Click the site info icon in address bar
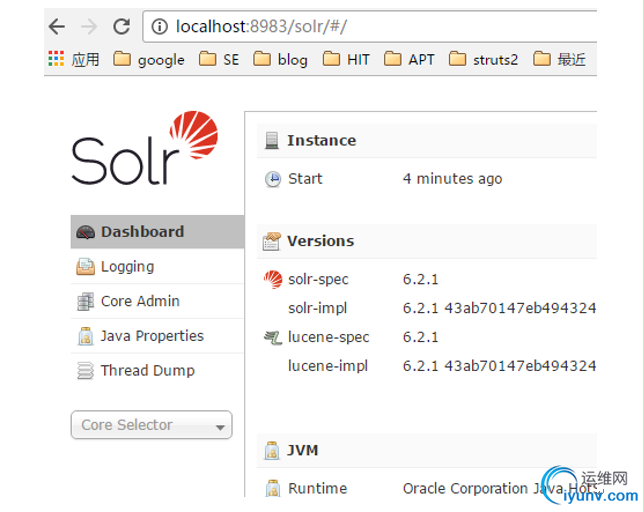Image resolution: width=644 pixels, height=512 pixels. 160,27
